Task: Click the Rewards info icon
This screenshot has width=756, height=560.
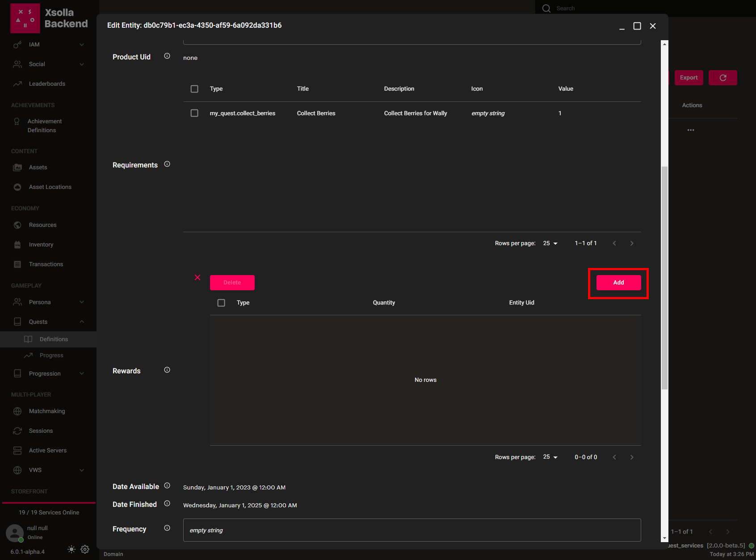Action: [167, 370]
